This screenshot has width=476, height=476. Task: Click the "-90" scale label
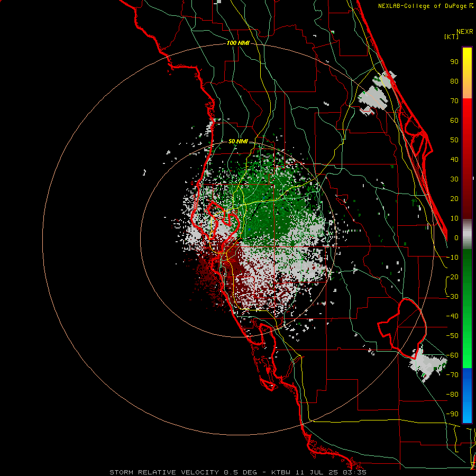(x=453, y=414)
